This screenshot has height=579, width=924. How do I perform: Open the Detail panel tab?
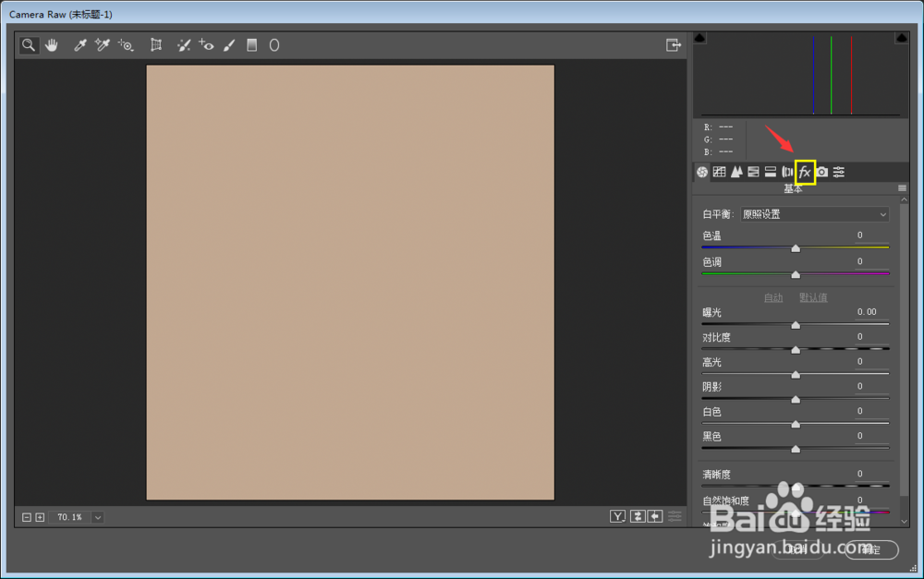point(736,172)
